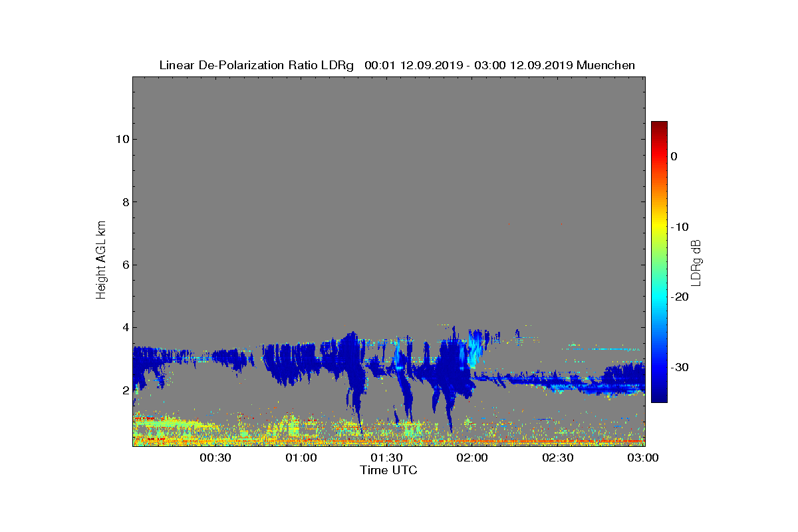Click the height tick label 8

(x=124, y=202)
